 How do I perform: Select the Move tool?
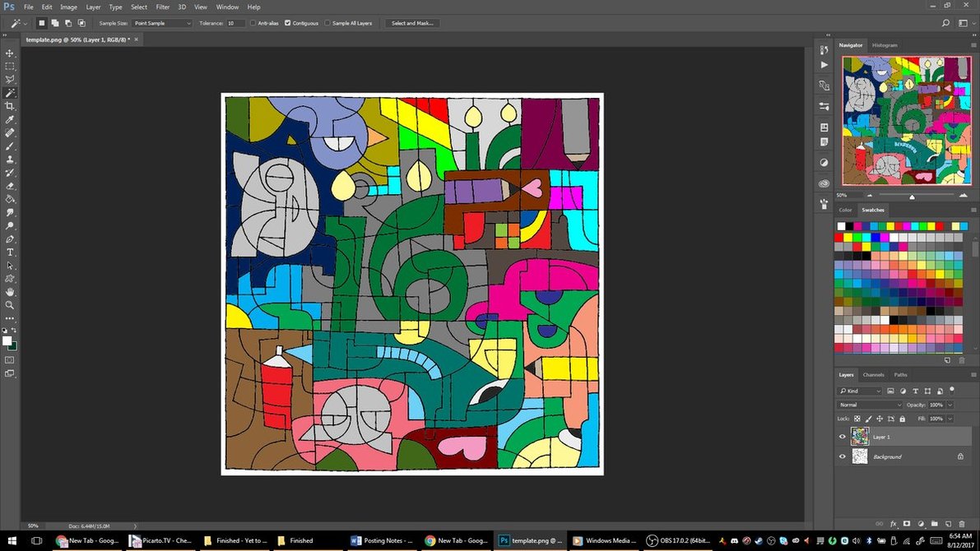tap(10, 53)
